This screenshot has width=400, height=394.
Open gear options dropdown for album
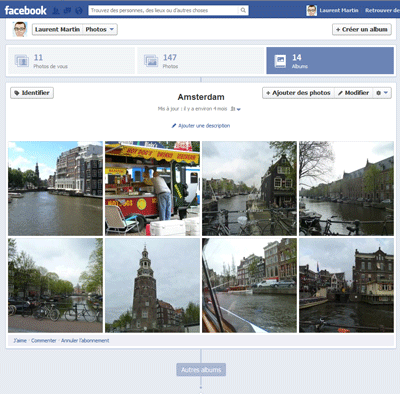(382, 93)
